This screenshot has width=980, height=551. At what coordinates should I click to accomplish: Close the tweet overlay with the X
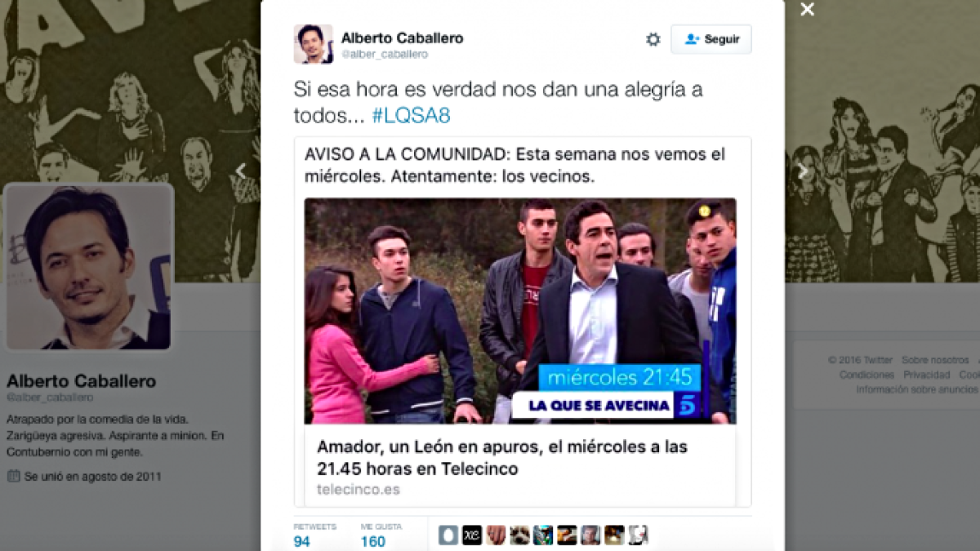pos(807,10)
